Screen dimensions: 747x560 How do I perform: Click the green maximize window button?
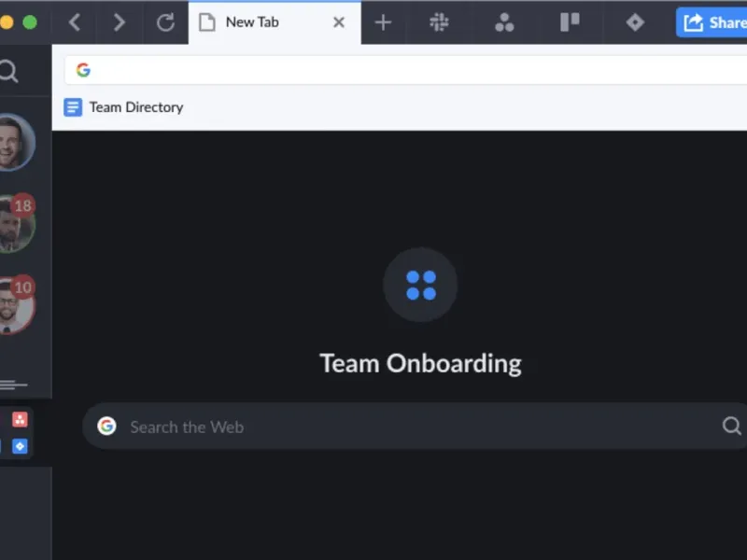pyautogui.click(x=30, y=22)
